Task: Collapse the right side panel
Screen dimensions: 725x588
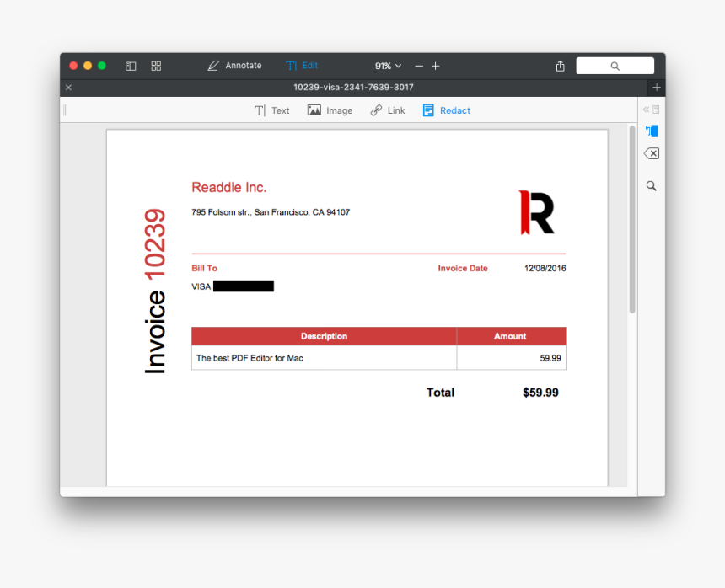Action: point(651,110)
